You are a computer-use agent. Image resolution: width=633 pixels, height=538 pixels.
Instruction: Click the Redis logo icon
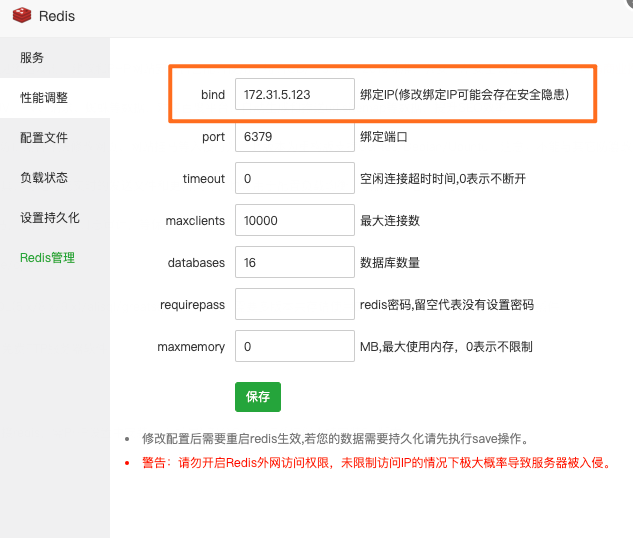click(x=22, y=16)
